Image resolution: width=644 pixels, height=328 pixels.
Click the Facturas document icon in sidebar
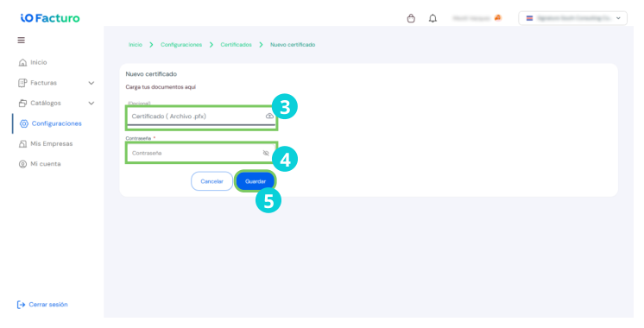(x=22, y=83)
